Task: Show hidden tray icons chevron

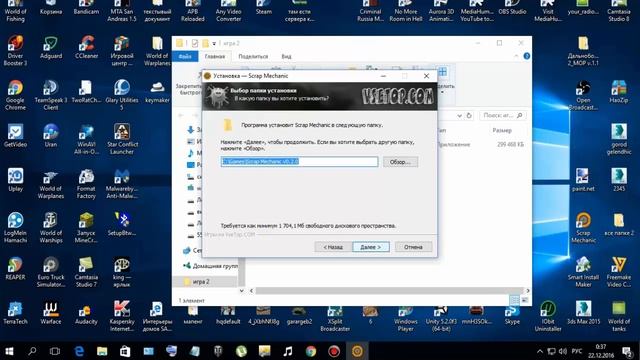Action: coord(540,351)
